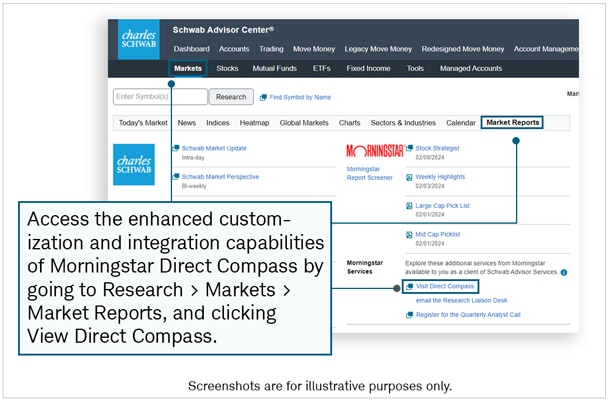Select the ETFs sub-navigation item
608x401 pixels.
[321, 68]
